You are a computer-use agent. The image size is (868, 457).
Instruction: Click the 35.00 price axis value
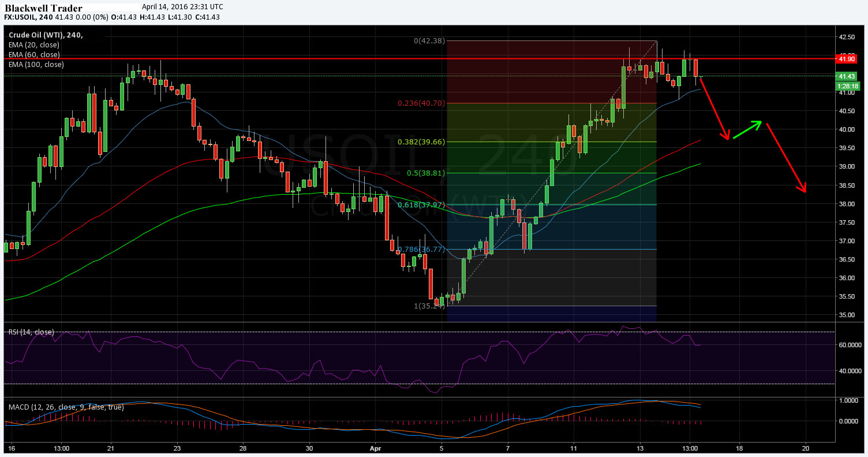[x=847, y=315]
